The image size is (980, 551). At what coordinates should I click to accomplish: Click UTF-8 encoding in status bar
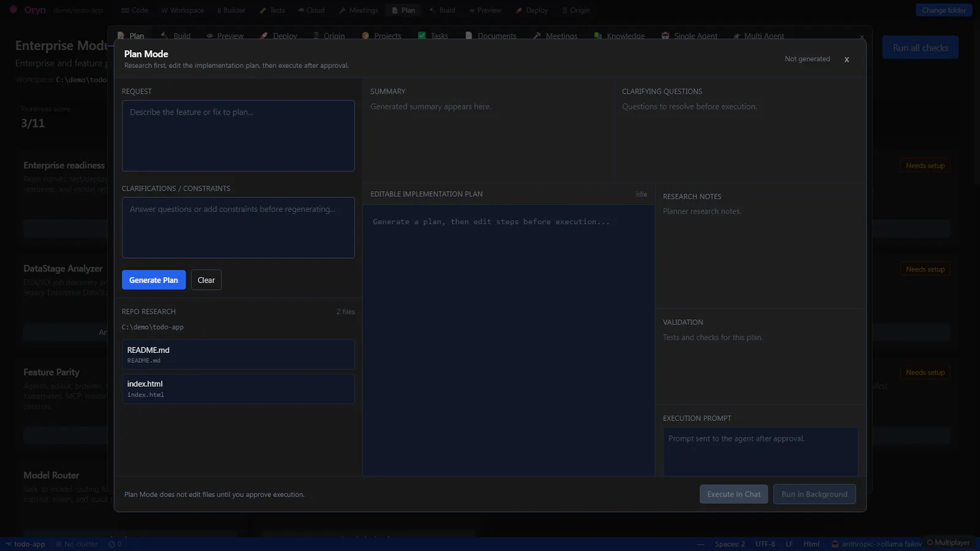pyautogui.click(x=765, y=544)
